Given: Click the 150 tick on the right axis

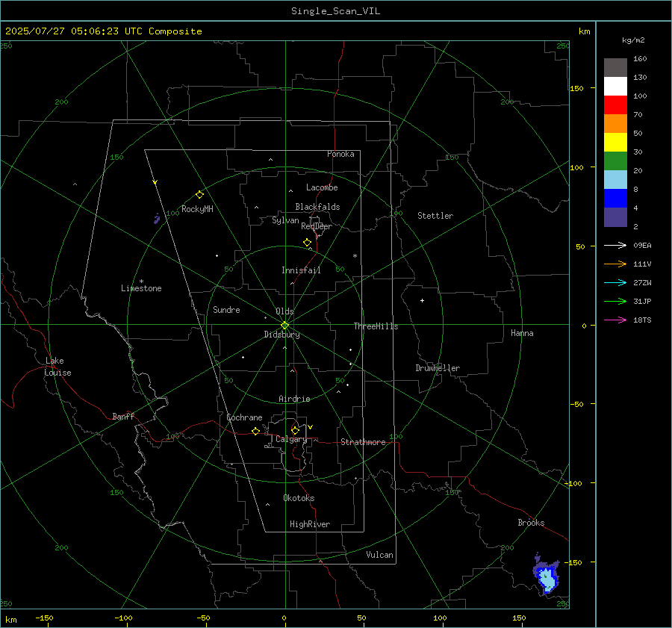Looking at the screenshot, I should tap(577, 88).
